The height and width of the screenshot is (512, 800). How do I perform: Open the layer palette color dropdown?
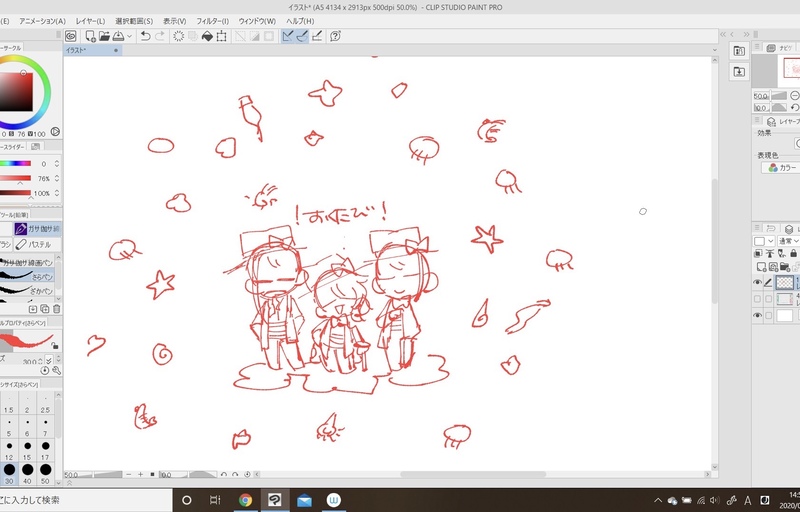[763, 241]
